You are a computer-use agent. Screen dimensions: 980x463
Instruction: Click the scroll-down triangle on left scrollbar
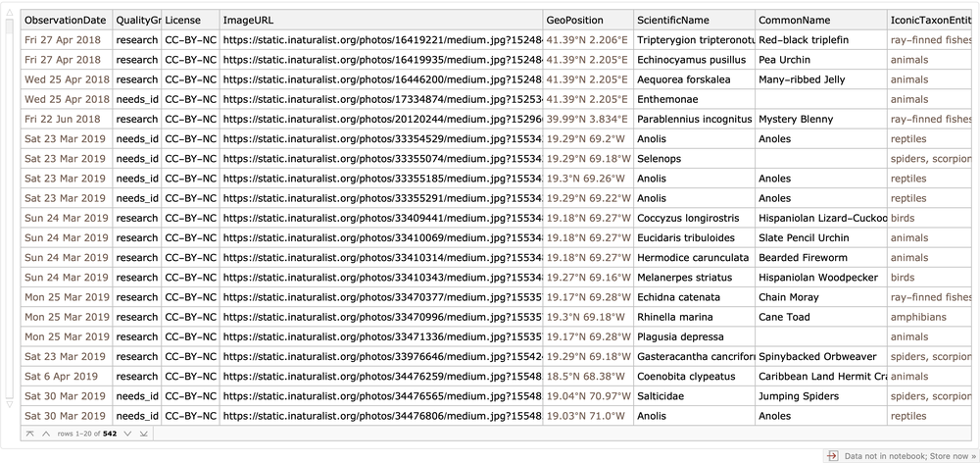tap(11, 403)
